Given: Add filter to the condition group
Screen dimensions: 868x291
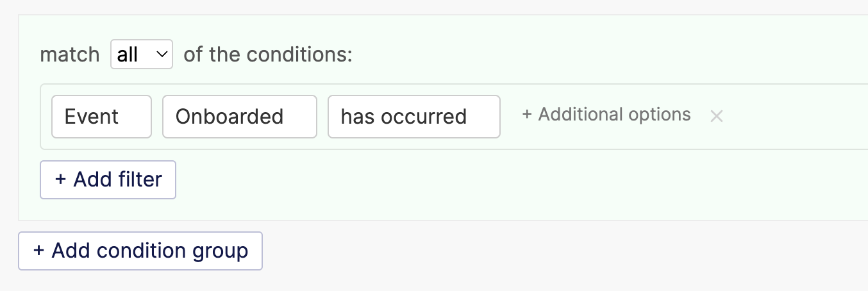Looking at the screenshot, I should pyautogui.click(x=108, y=179).
